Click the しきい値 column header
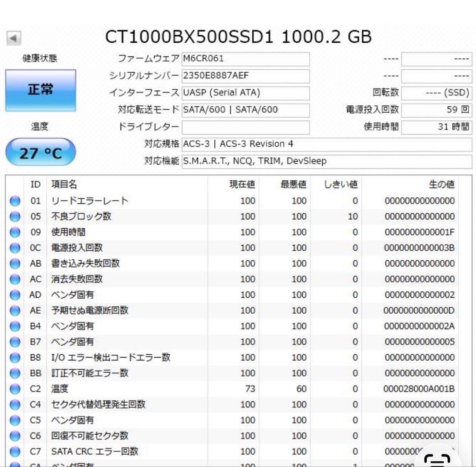 coord(341,185)
